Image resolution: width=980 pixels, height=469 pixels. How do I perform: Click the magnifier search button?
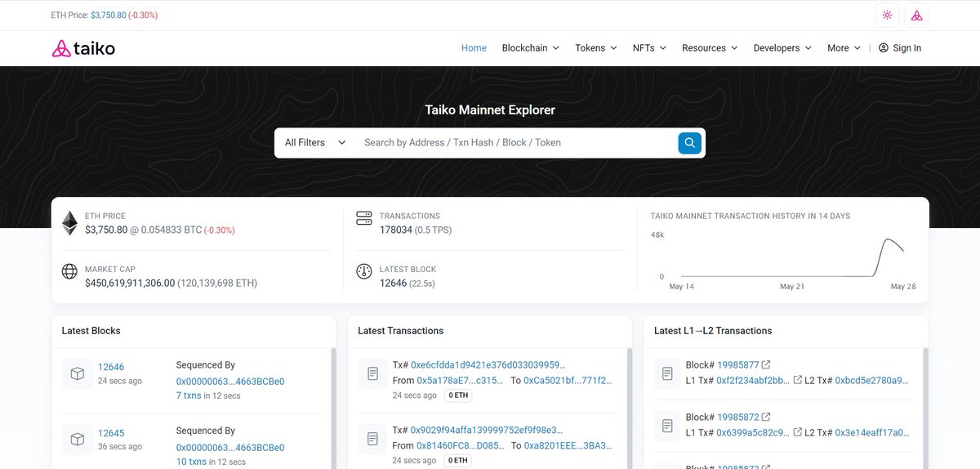689,142
